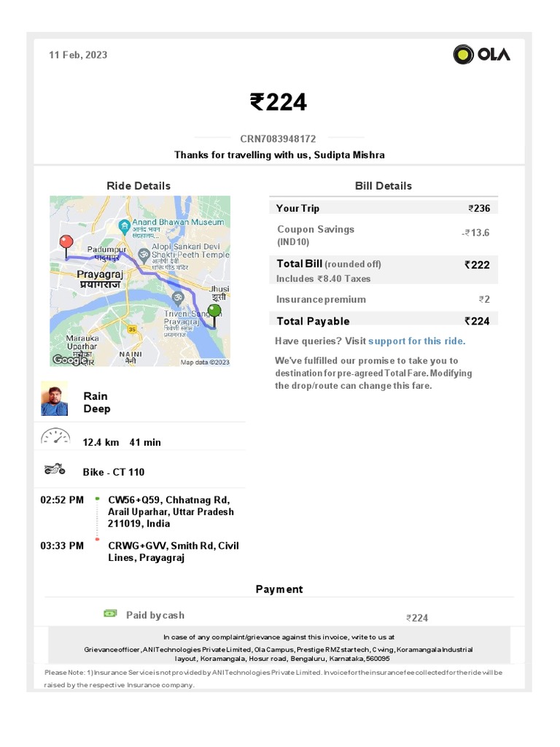
Task: Click the red pickup pin on map
Action: [x=66, y=242]
